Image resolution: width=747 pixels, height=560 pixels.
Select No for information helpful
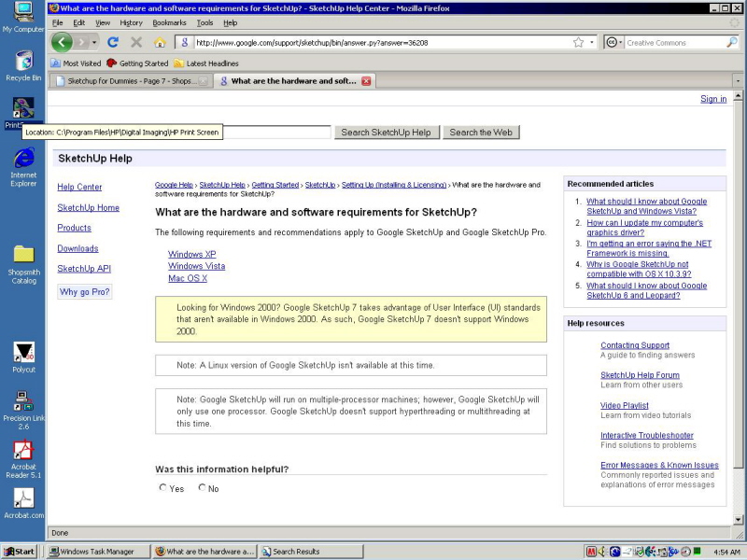(x=202, y=487)
